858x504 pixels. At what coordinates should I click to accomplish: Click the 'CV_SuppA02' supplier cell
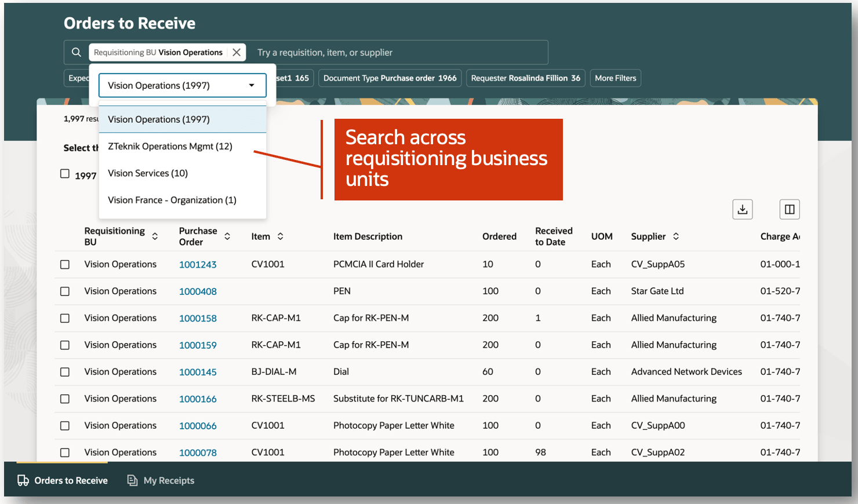[x=658, y=452]
